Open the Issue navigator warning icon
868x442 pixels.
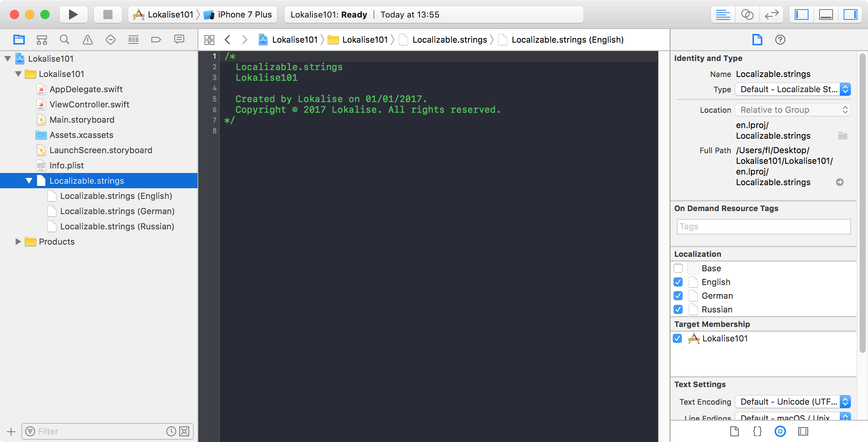[88, 40]
